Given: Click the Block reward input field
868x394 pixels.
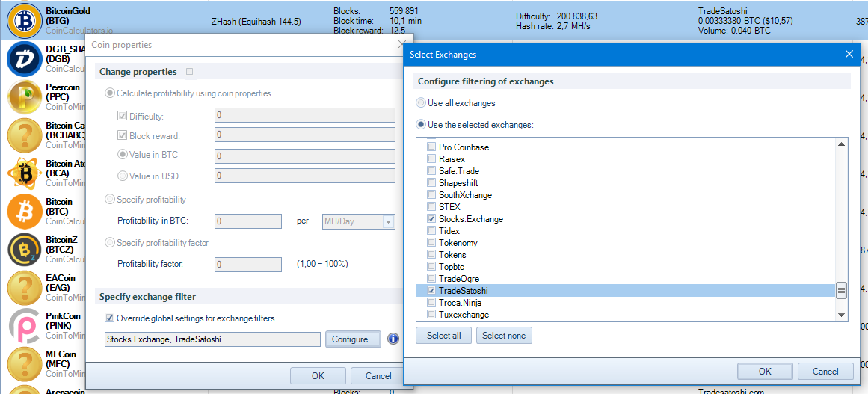Looking at the screenshot, I should (x=305, y=135).
